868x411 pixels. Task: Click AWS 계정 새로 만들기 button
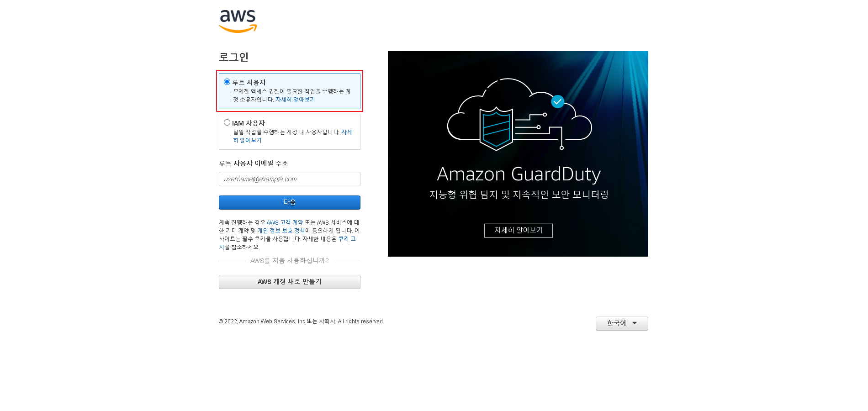coord(290,282)
